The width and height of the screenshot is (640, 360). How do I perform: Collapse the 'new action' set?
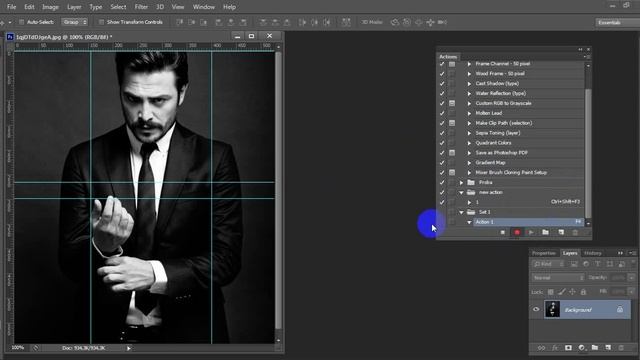tap(461, 192)
